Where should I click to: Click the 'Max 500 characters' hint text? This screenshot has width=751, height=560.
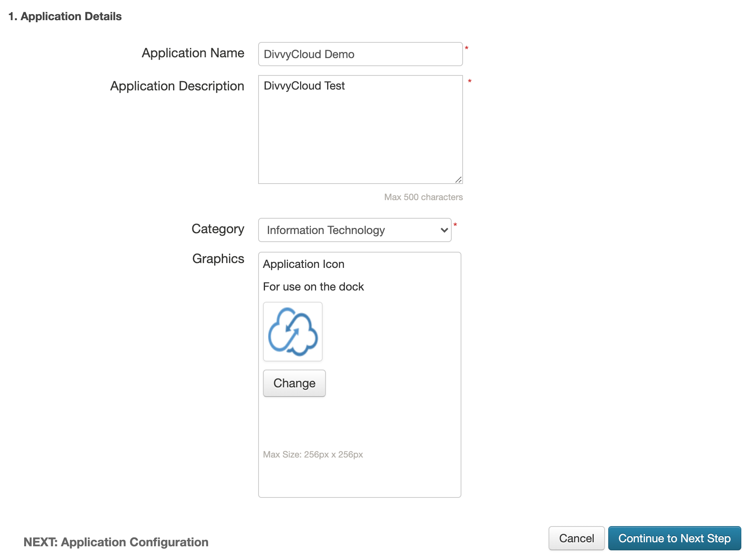(x=423, y=197)
